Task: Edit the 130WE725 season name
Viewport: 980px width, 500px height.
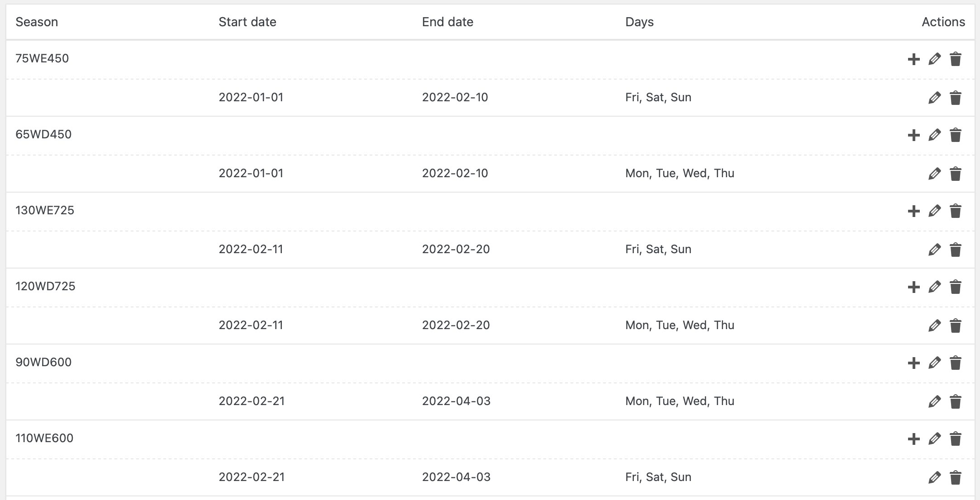Action: 934,211
